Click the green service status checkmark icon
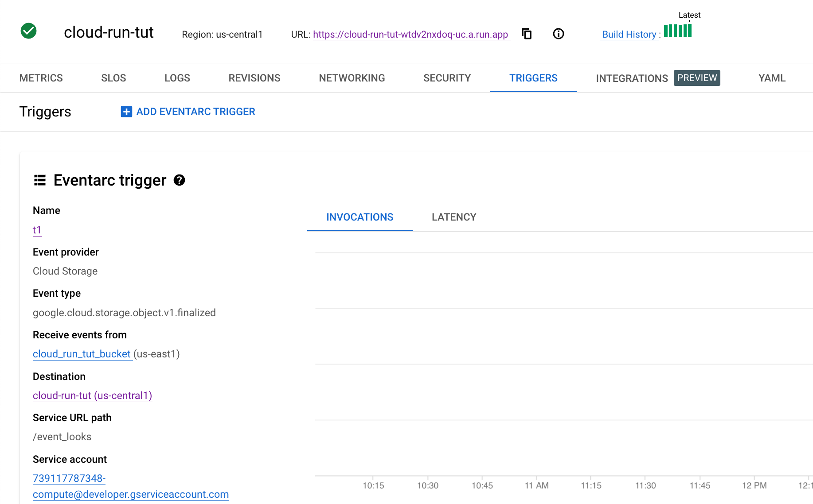Viewport: 813px width, 504px height. (29, 31)
